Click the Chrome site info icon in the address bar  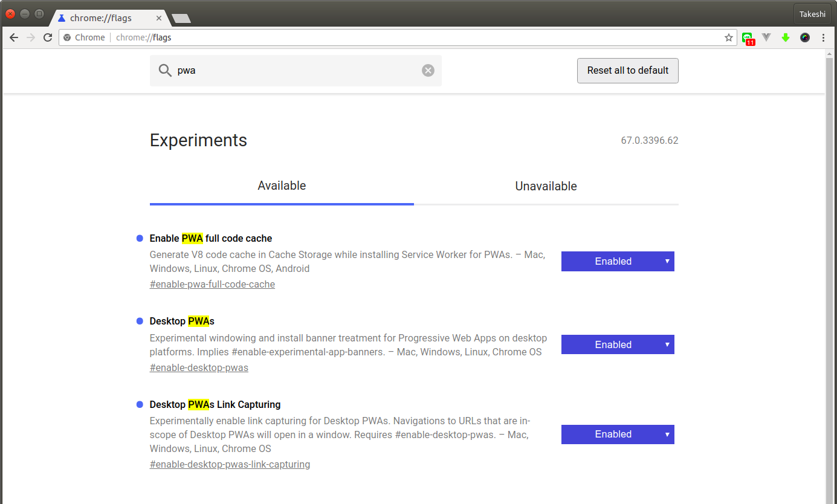click(67, 37)
